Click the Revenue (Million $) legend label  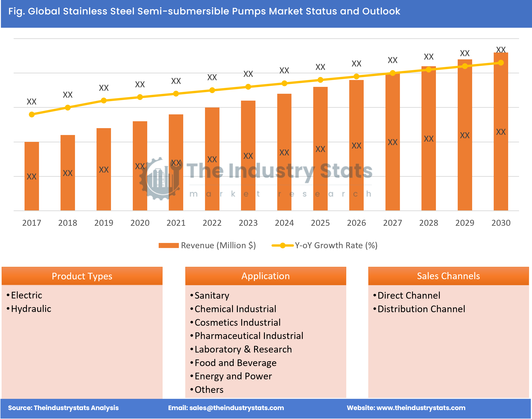pyautogui.click(x=218, y=245)
